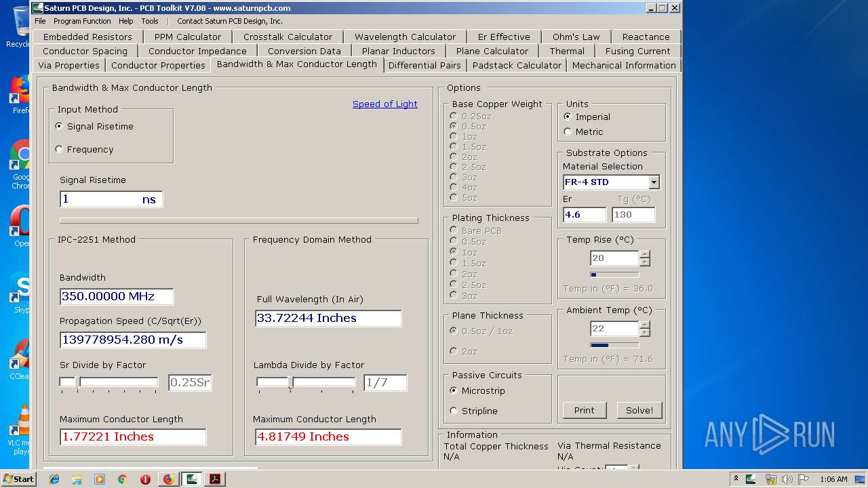Image resolution: width=868 pixels, height=488 pixels.
Task: Open the Opera icon in the taskbar
Action: point(145,479)
